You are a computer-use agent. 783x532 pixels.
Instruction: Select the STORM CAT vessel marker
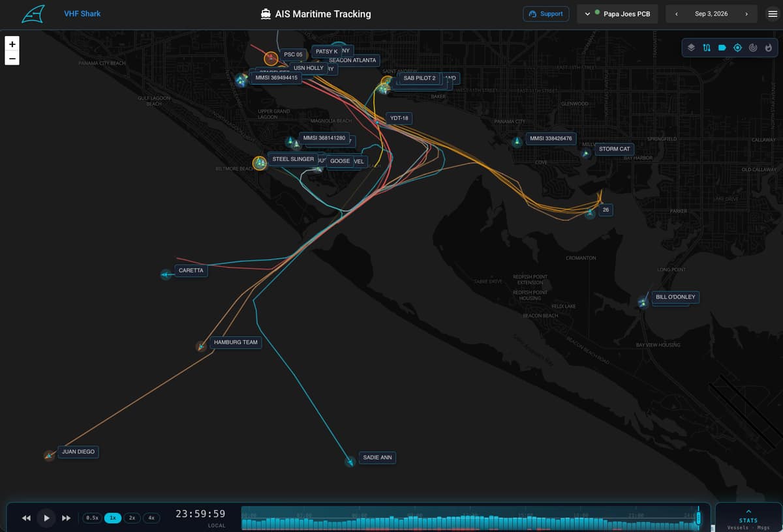(586, 153)
